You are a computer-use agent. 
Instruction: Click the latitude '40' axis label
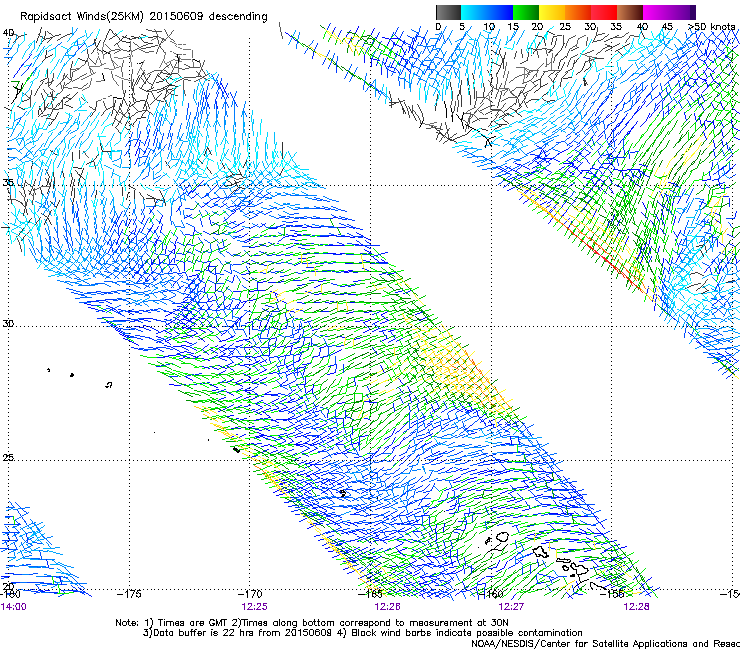[x=8, y=33]
